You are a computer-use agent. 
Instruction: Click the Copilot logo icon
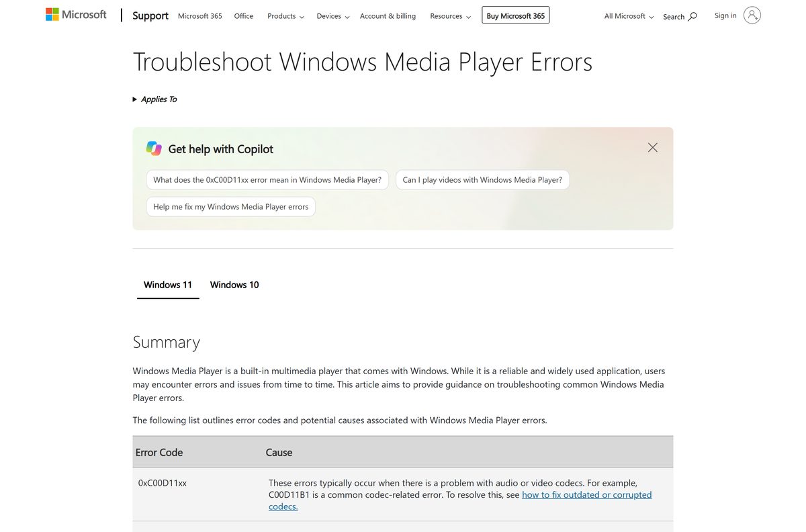154,148
